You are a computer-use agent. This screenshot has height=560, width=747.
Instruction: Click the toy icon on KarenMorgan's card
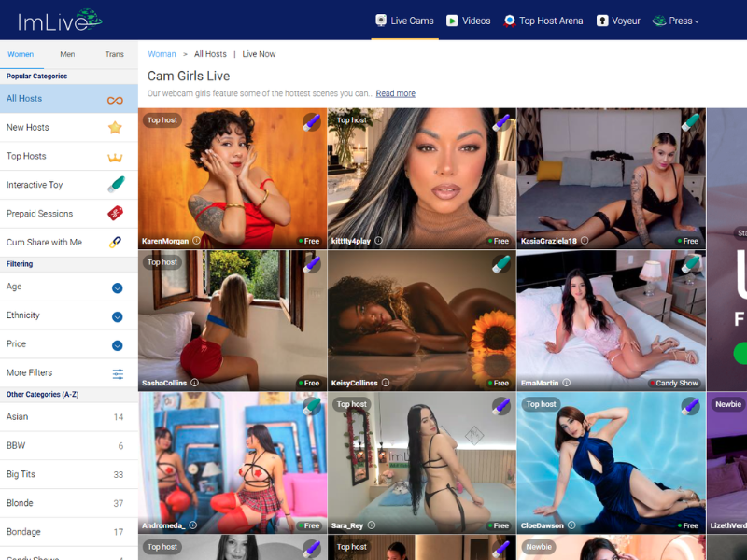[312, 122]
